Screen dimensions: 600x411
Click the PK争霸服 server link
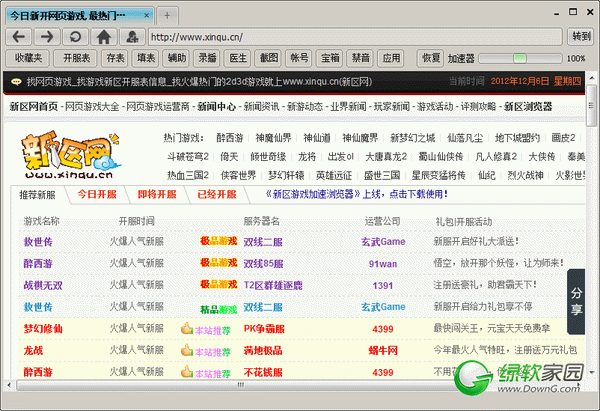264,329
